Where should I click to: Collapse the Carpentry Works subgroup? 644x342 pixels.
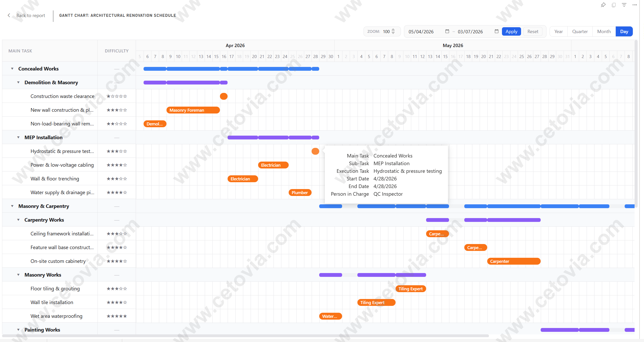coord(18,220)
